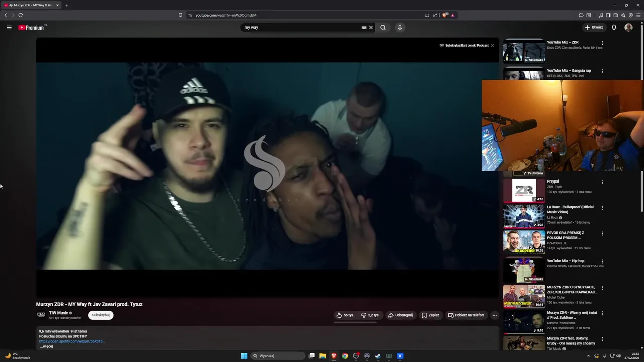Click Pobierz na telefon button

click(x=466, y=315)
